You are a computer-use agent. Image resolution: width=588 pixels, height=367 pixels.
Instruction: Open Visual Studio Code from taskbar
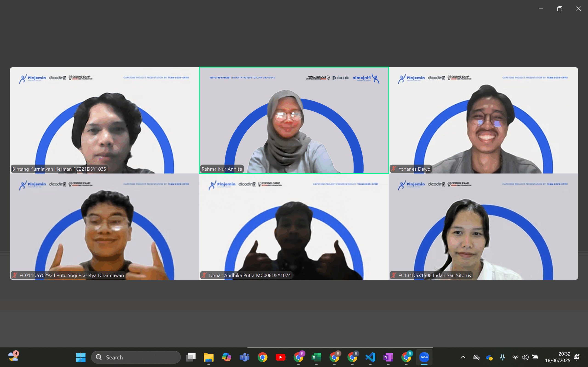coord(370,357)
